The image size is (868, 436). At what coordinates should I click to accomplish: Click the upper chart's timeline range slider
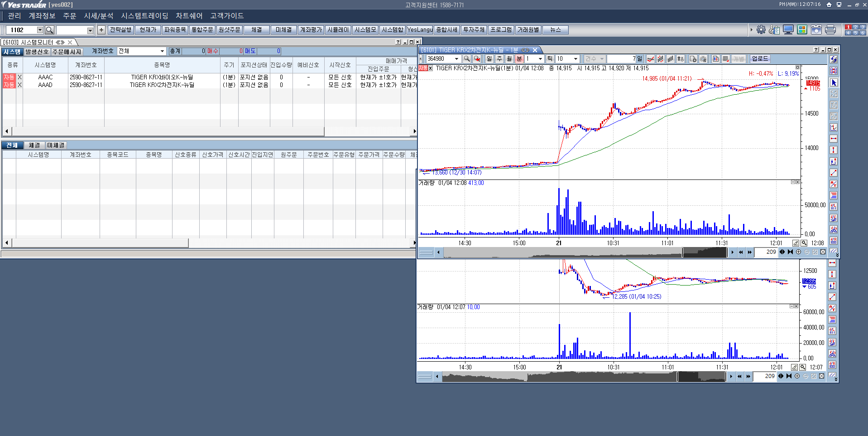584,252
